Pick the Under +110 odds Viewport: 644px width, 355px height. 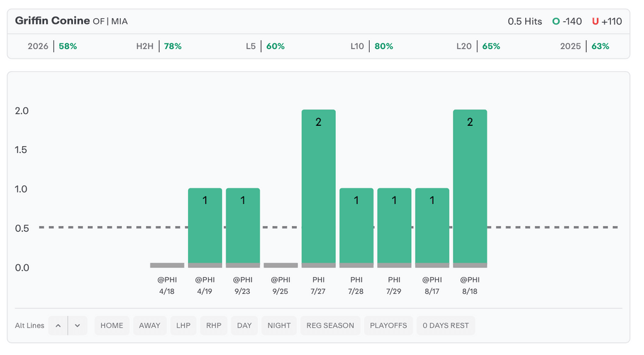[x=607, y=21]
